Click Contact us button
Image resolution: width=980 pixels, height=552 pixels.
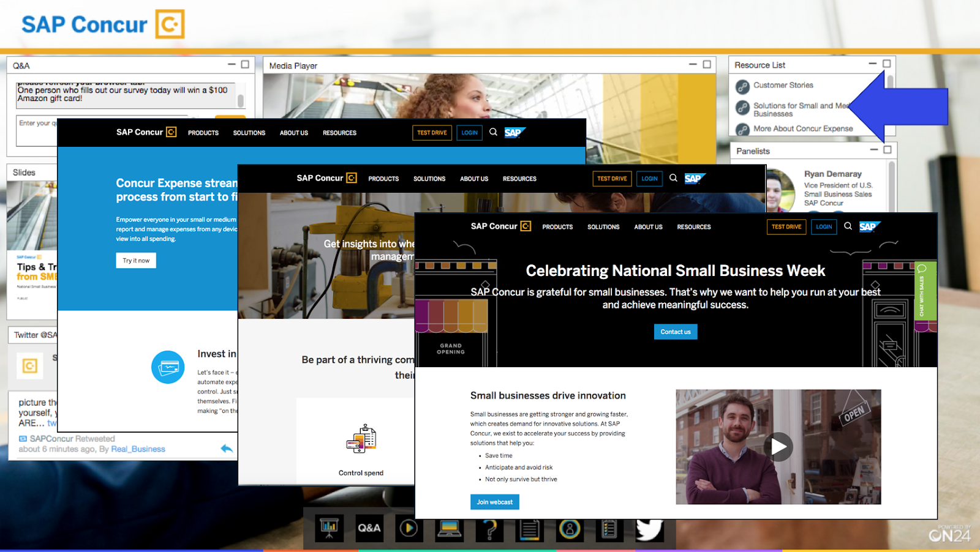click(676, 332)
